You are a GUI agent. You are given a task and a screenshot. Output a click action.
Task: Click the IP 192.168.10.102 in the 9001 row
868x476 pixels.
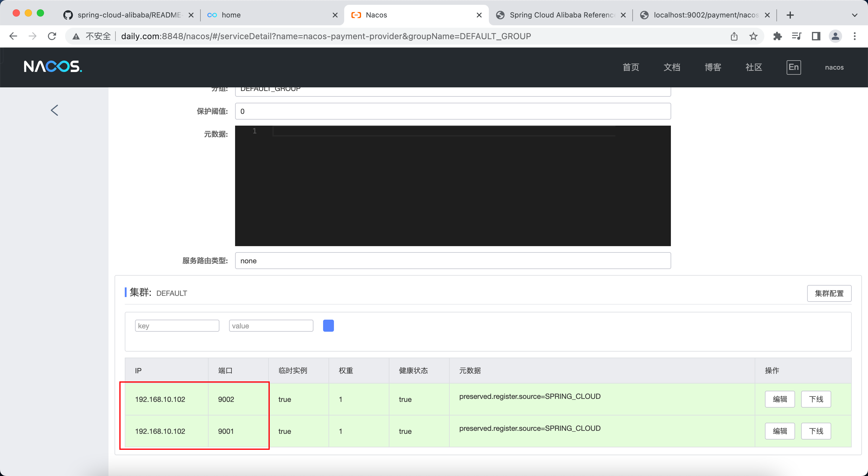(160, 431)
